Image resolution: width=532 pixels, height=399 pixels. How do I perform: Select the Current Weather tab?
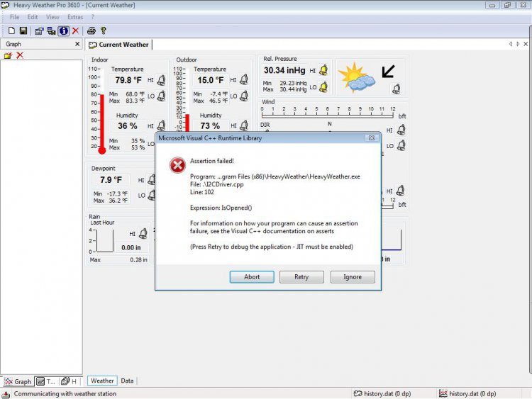click(x=118, y=45)
